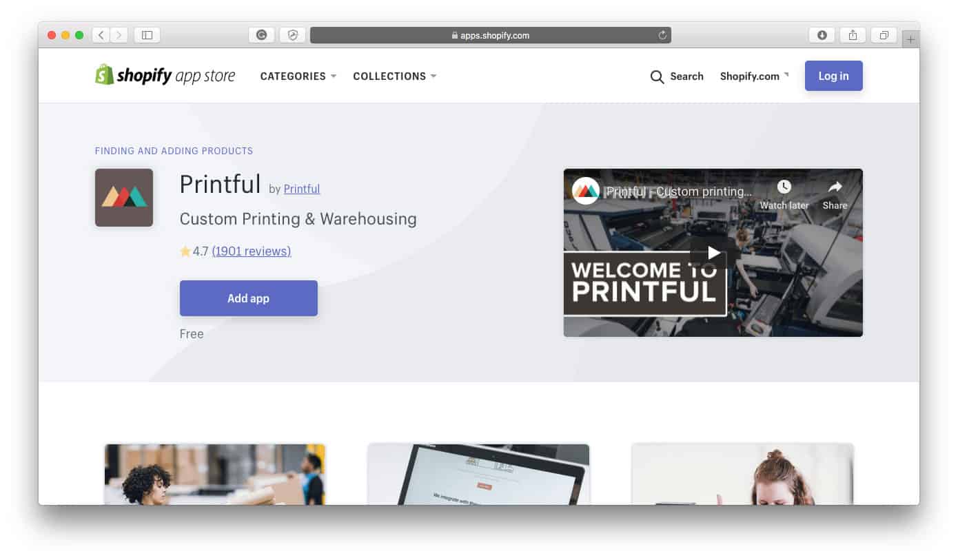This screenshot has width=958, height=560.
Task: Open Safari downloads icon
Action: pos(822,35)
